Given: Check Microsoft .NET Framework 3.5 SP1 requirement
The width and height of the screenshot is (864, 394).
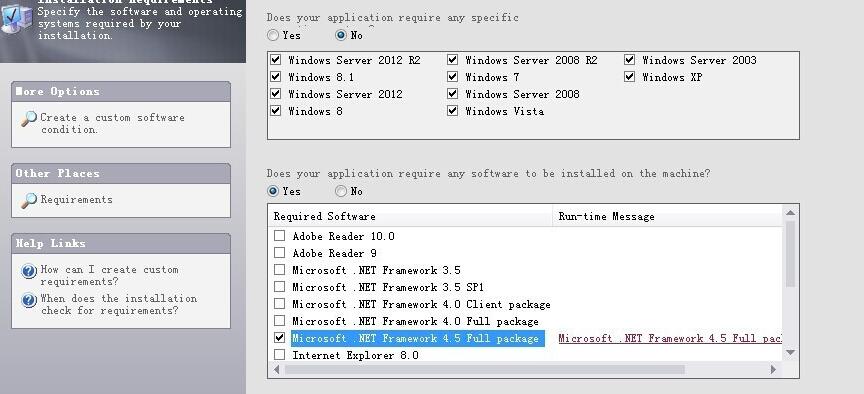Looking at the screenshot, I should (x=279, y=287).
